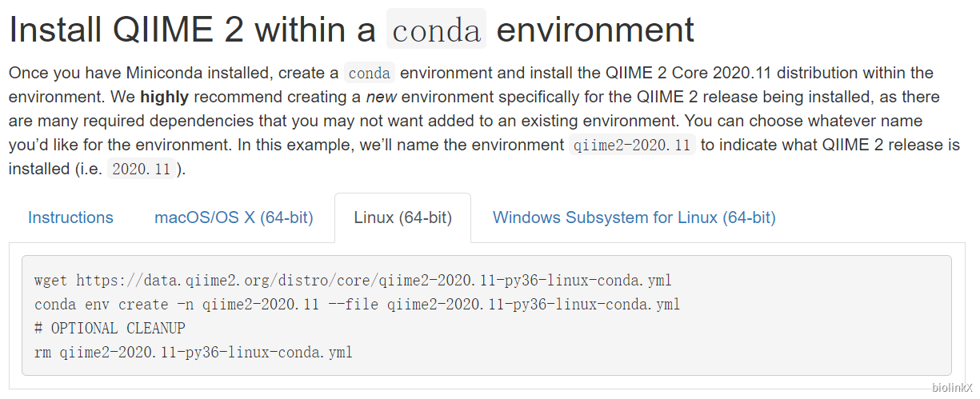The height and width of the screenshot is (399, 980).
Task: Open the Windows Subsystem for Linux tab
Action: point(634,217)
